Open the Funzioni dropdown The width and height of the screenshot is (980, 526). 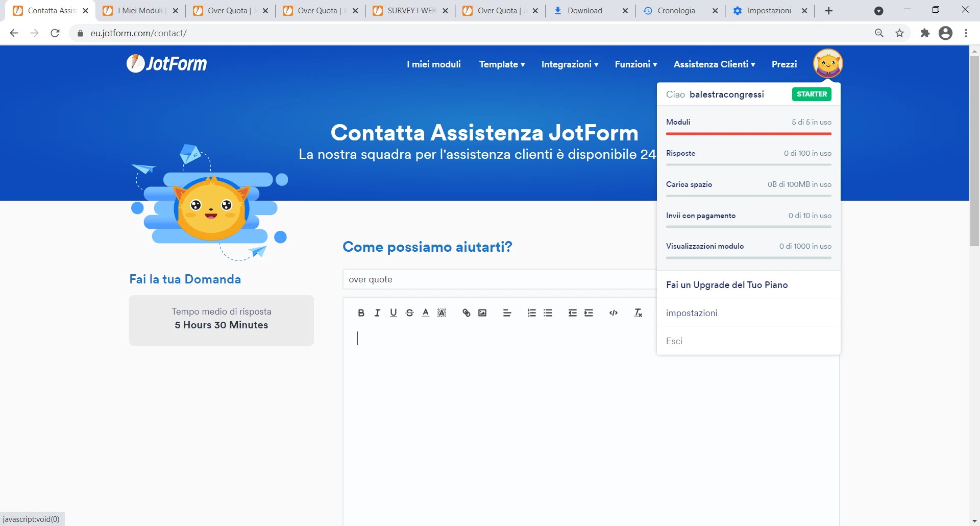(x=636, y=64)
